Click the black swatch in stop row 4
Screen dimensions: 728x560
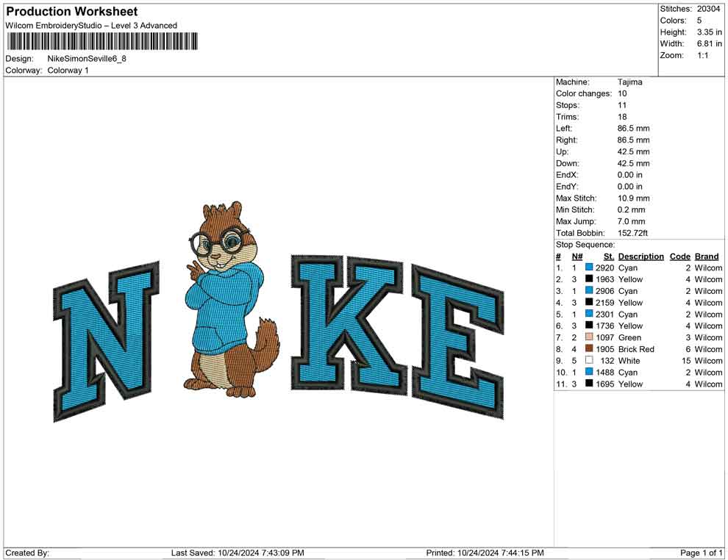(589, 302)
